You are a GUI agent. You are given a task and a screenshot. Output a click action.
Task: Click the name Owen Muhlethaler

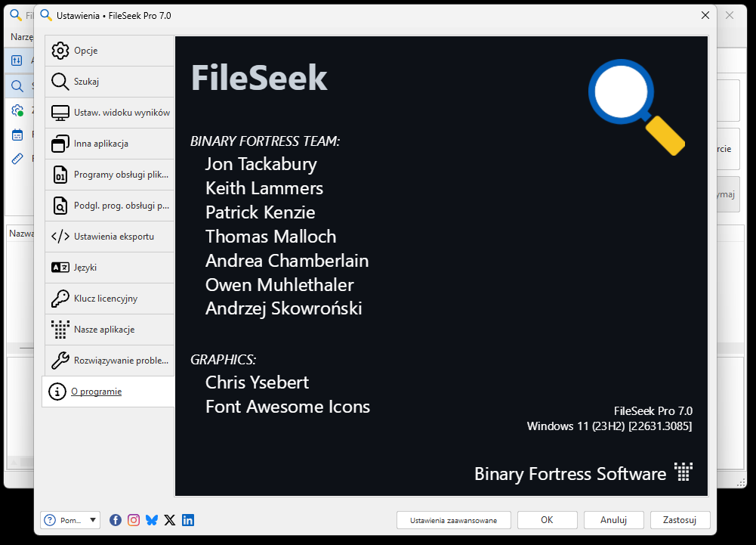[x=279, y=285]
